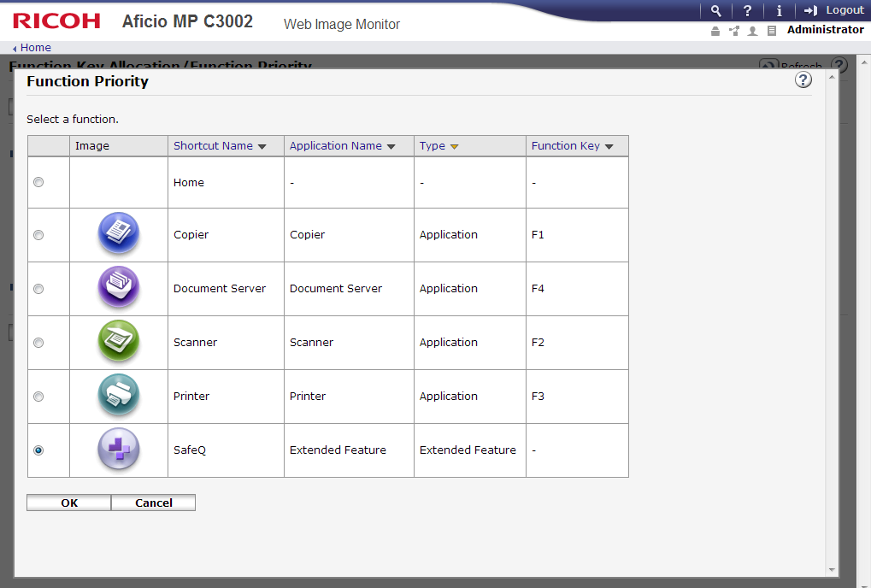Click the search magnifier icon in header

coord(715,10)
